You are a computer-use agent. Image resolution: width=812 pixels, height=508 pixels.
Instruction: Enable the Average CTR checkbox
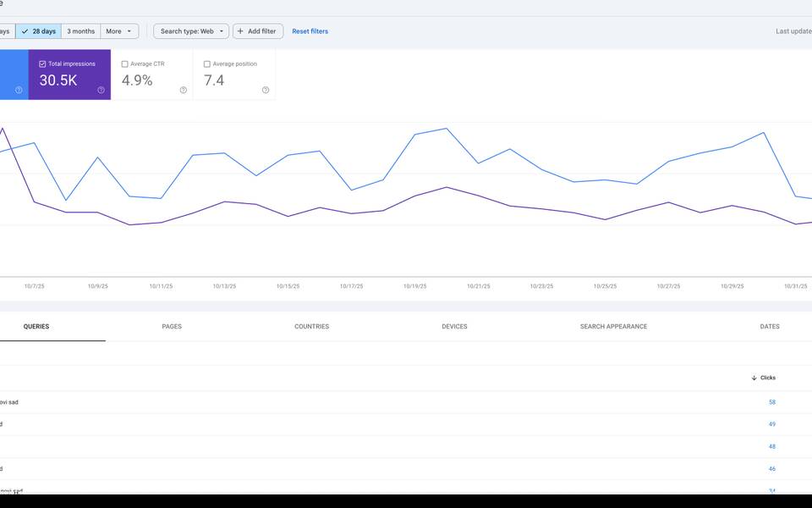pos(124,63)
